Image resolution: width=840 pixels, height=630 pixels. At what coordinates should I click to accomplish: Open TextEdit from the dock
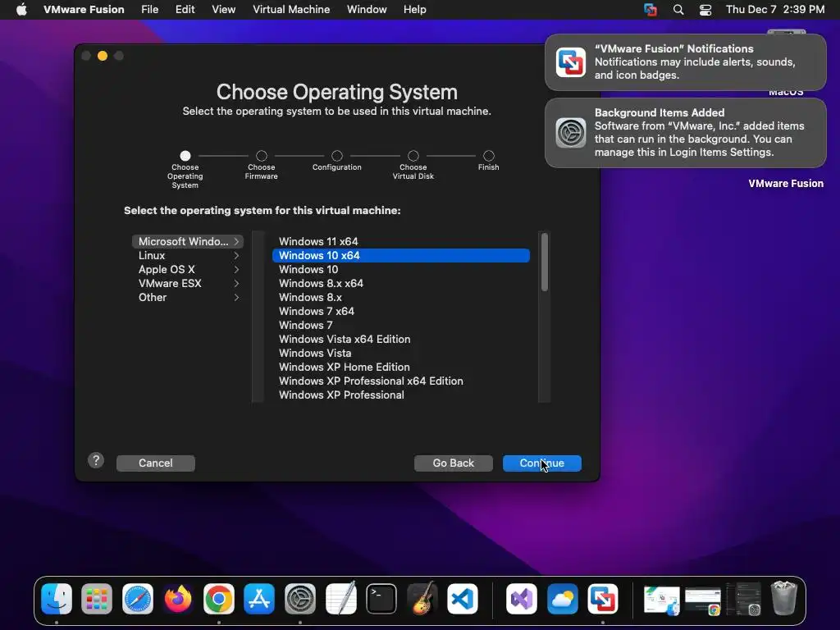click(340, 598)
